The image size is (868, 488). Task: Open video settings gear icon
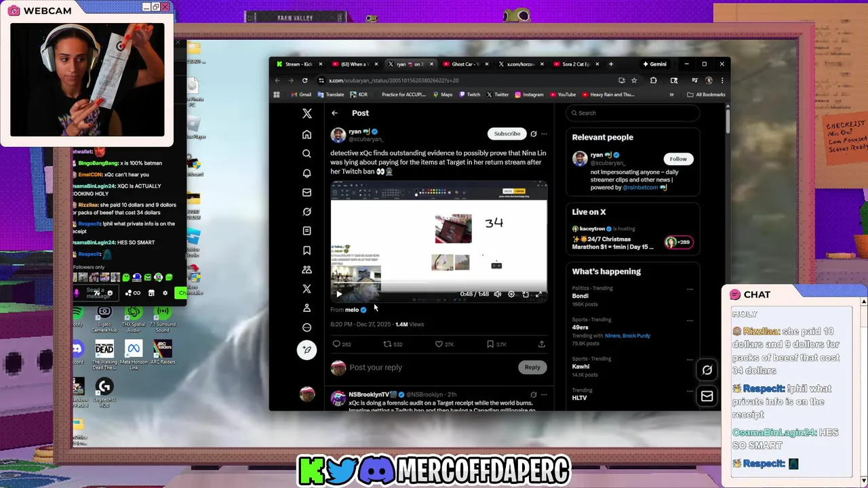click(511, 294)
